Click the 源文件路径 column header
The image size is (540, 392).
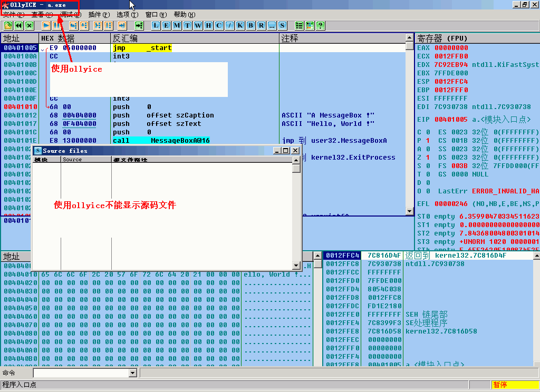click(202, 159)
